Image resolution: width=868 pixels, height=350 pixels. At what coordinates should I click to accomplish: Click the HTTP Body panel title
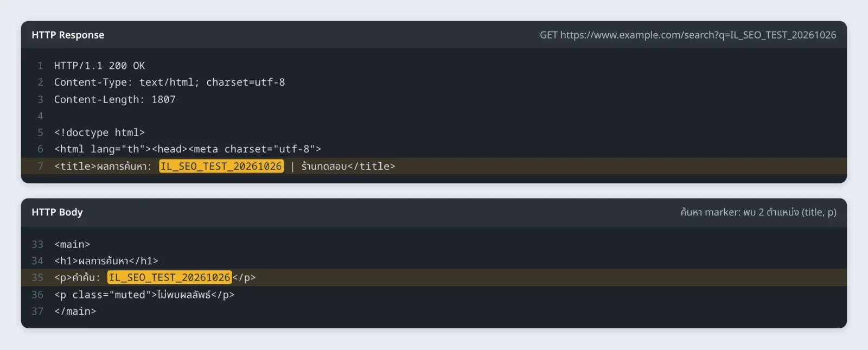click(57, 212)
